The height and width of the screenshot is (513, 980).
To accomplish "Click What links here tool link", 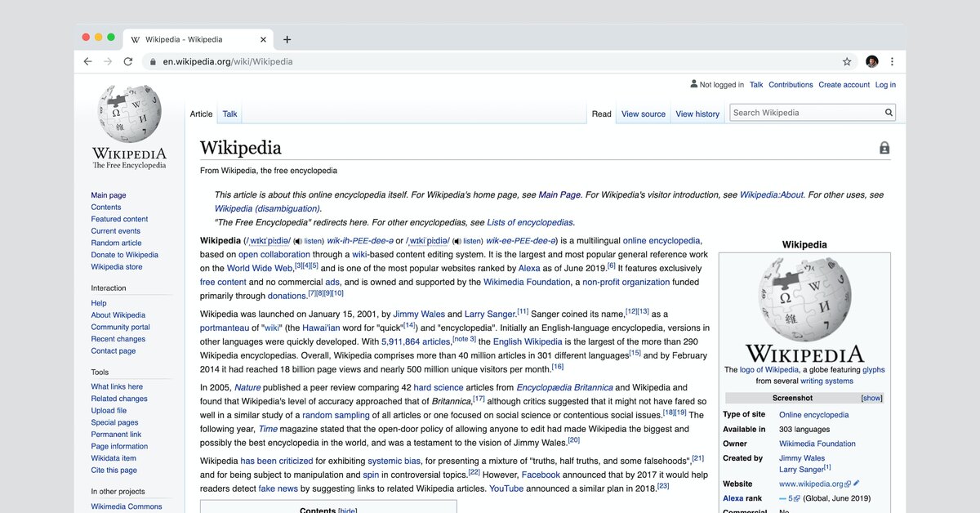I will [117, 386].
